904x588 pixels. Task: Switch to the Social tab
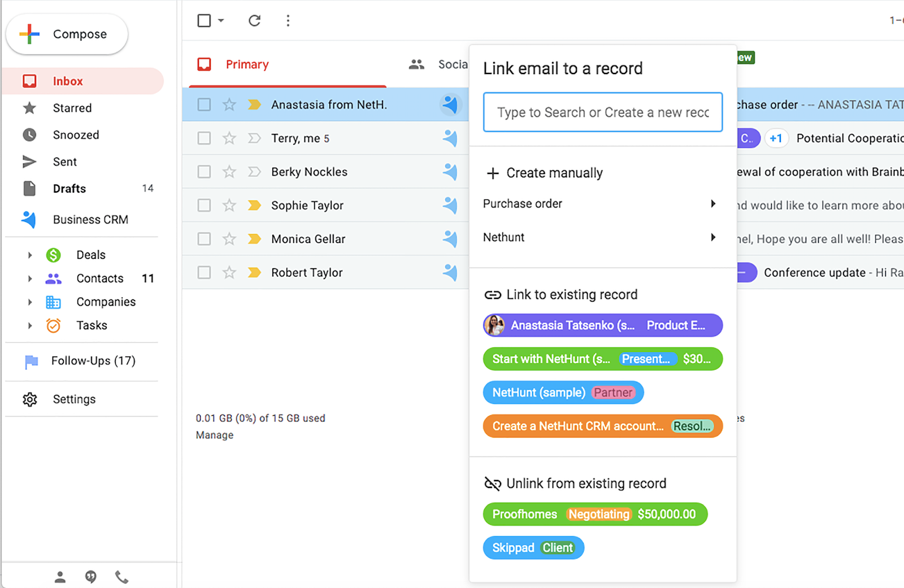pos(438,64)
